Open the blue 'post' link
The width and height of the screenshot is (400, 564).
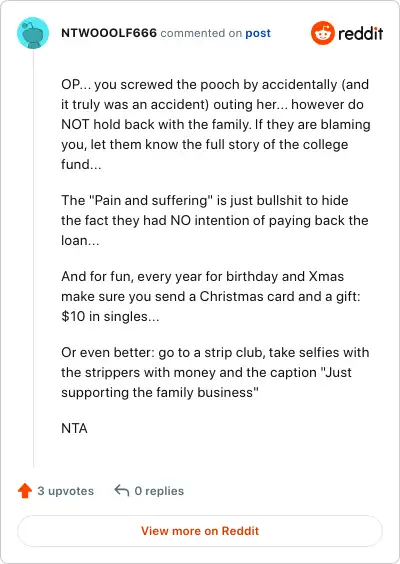(258, 33)
